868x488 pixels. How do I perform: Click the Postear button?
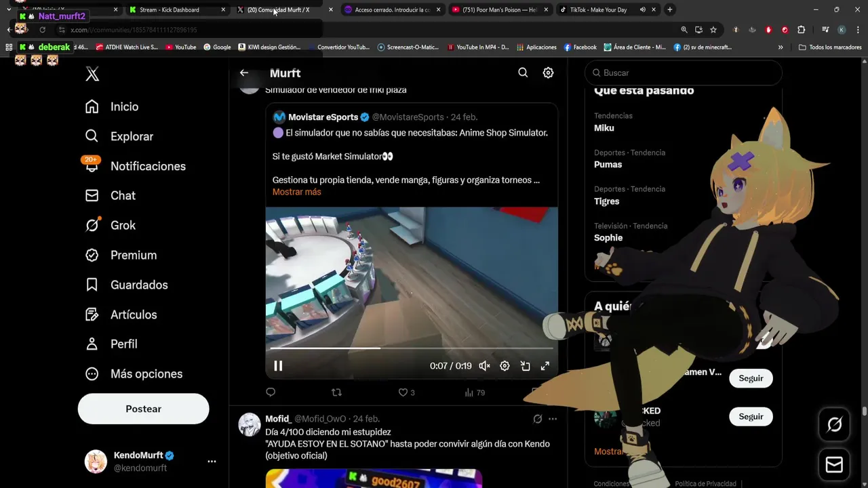tap(143, 409)
